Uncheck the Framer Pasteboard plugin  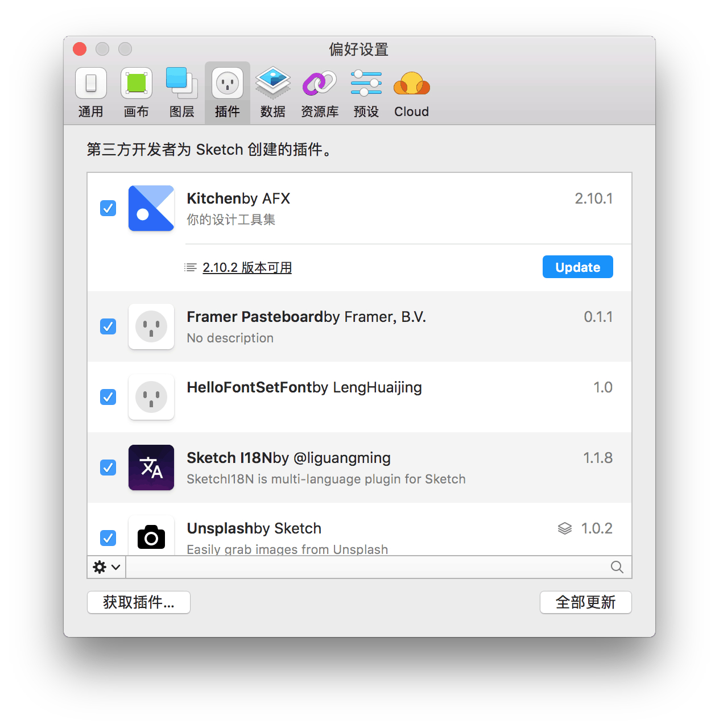tap(108, 326)
